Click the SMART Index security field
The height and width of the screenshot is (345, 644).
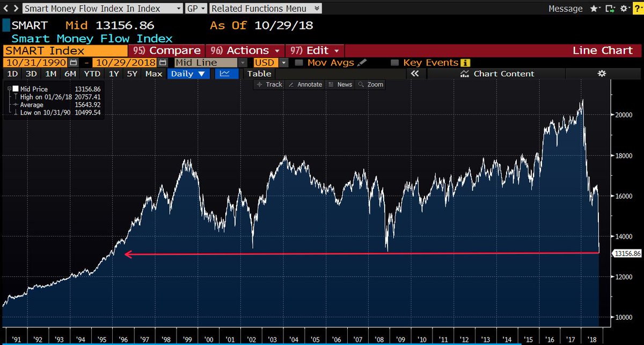(x=64, y=51)
